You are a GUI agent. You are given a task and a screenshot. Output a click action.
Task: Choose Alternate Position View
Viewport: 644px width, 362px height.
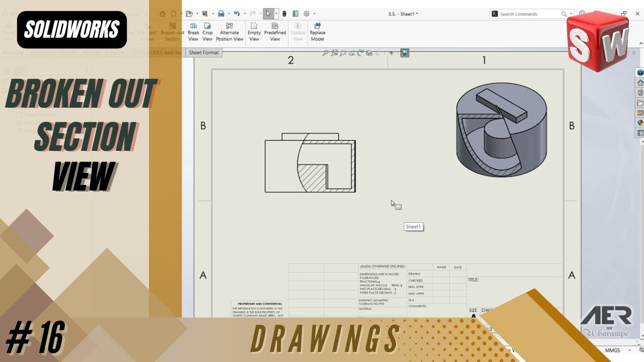click(x=229, y=32)
